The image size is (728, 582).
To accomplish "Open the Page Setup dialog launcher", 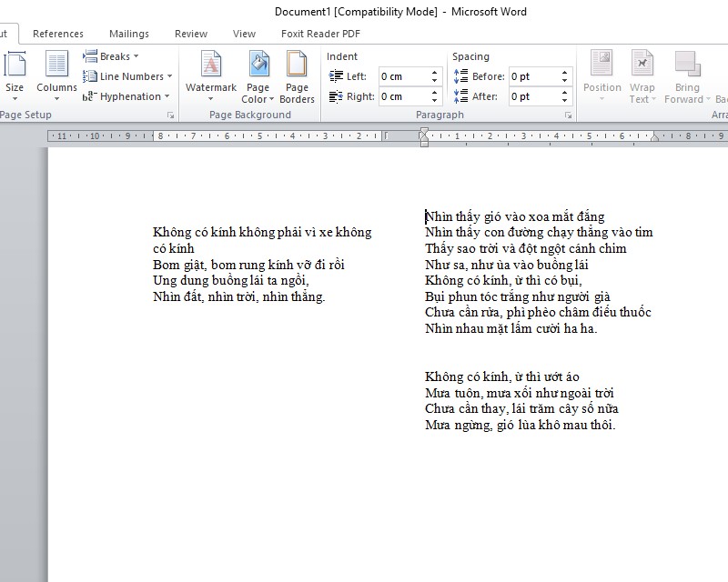I will pos(170,115).
